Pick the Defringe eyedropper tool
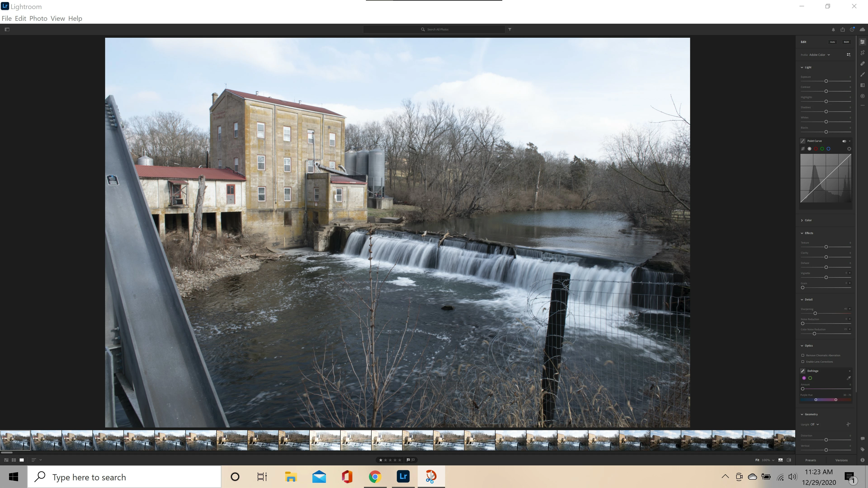This screenshot has height=488, width=868. pos(849,378)
